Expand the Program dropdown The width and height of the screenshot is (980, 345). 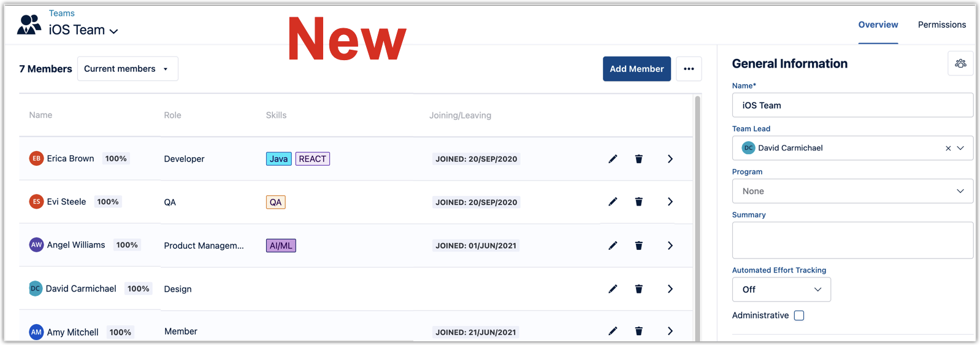[x=852, y=191]
